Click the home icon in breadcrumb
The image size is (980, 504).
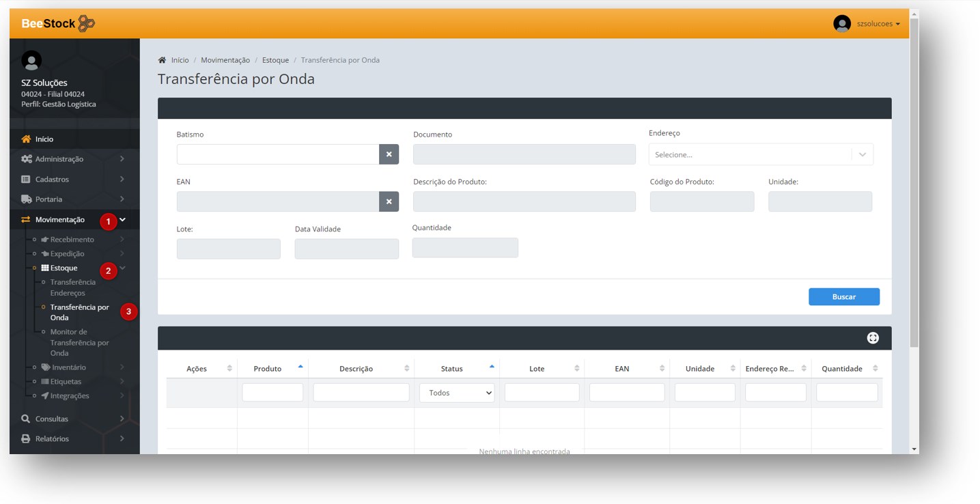[162, 60]
